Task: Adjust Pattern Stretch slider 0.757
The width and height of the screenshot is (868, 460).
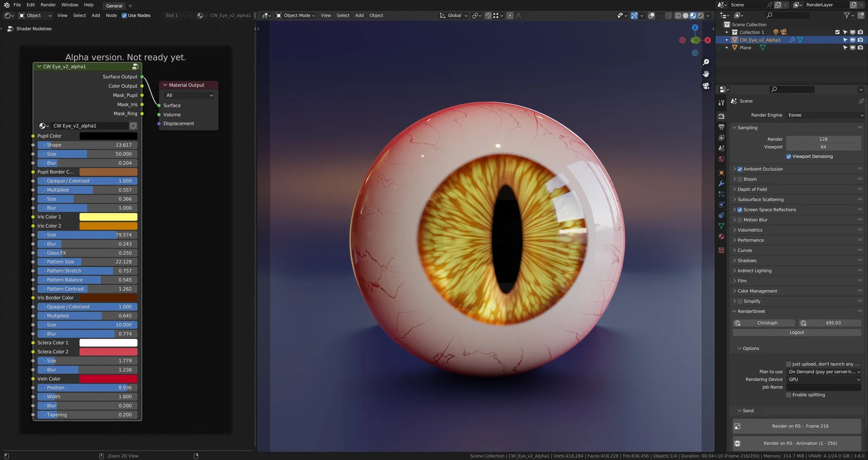Action: point(88,271)
